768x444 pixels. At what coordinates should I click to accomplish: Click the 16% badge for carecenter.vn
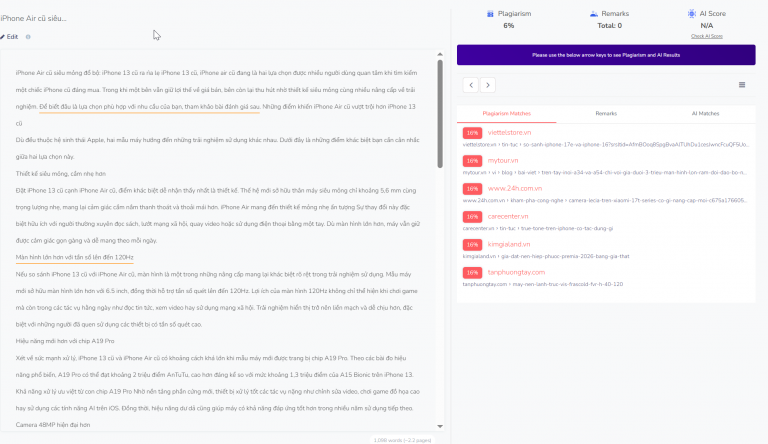point(472,217)
